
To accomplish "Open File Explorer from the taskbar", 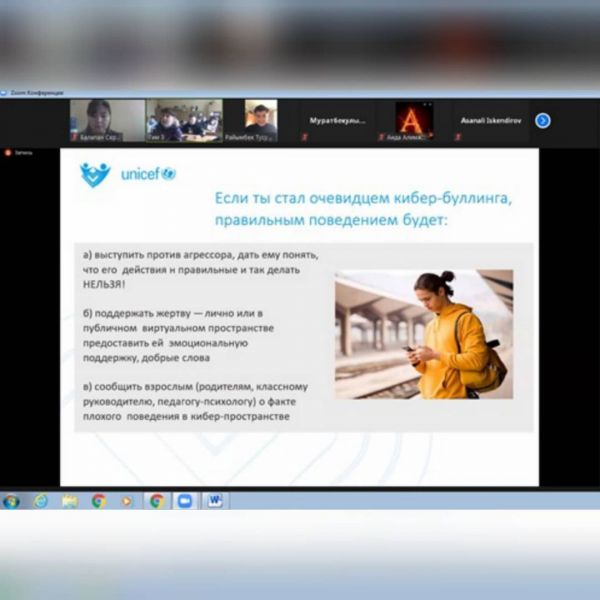I will tap(69, 501).
